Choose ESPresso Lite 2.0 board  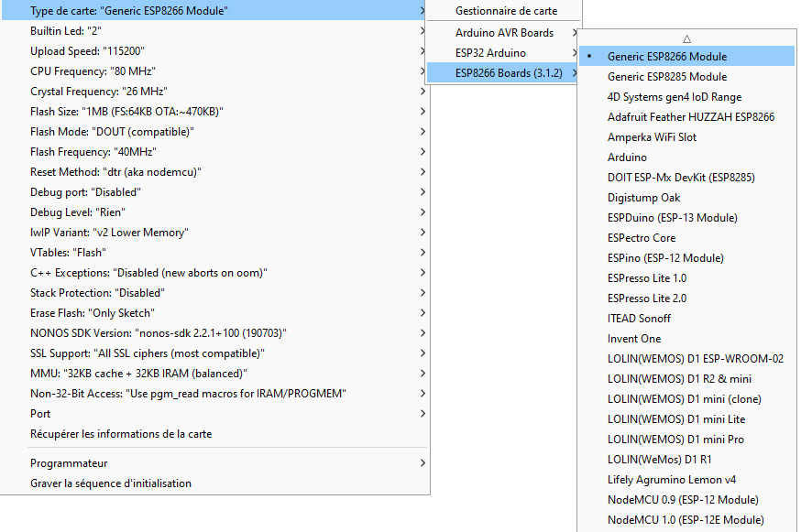click(x=686, y=299)
